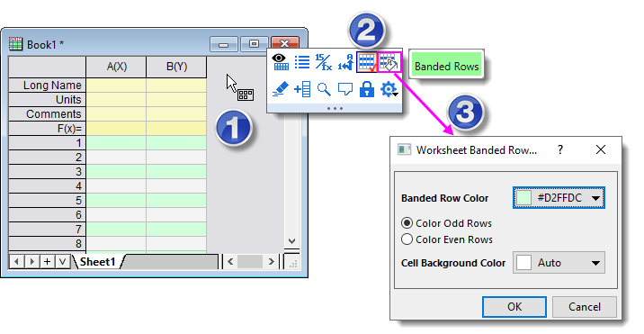Open Banded Row Color #D2FFDC dropdown
This screenshot has height=334, width=644.
pyautogui.click(x=559, y=198)
